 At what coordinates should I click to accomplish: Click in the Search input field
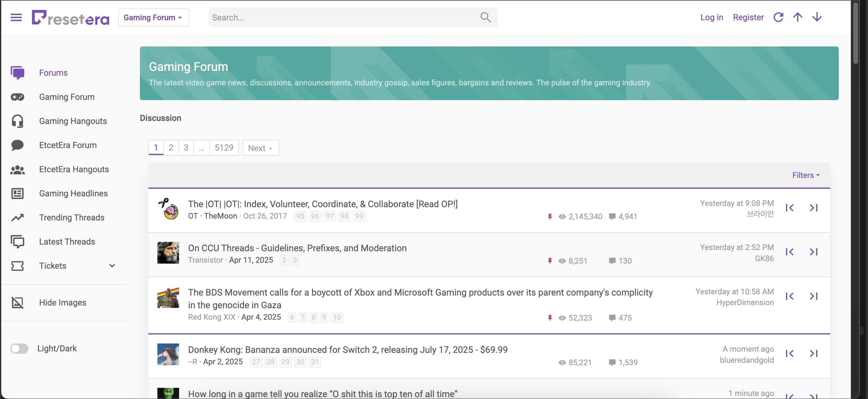(344, 17)
